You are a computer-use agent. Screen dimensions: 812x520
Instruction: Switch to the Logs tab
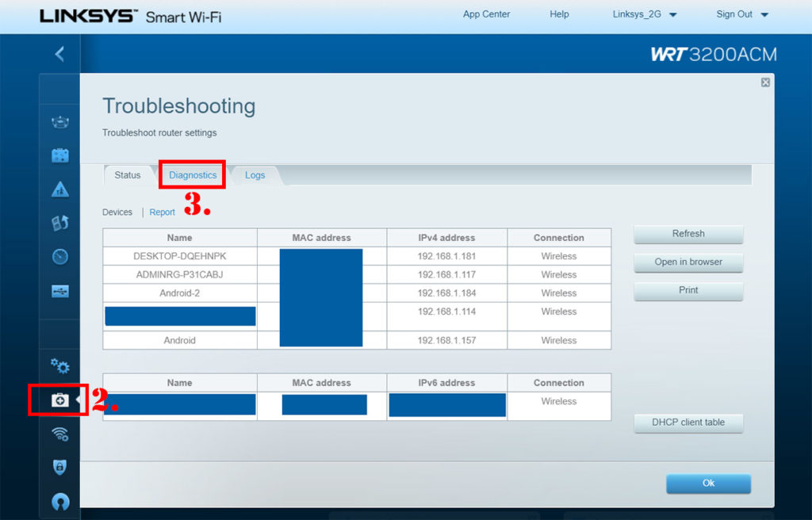[255, 175]
